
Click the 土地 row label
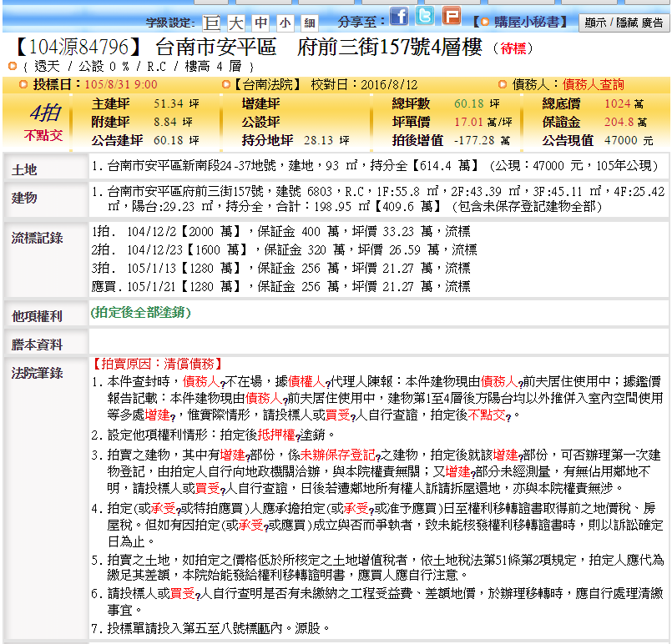24,169
